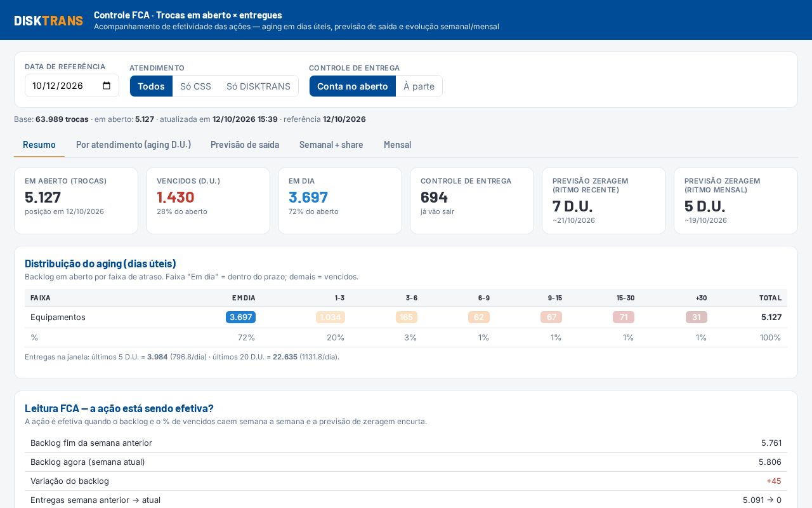Click the 7 D.U. ritmo recente forecast
The width and height of the screenshot is (812, 508).
tap(572, 206)
